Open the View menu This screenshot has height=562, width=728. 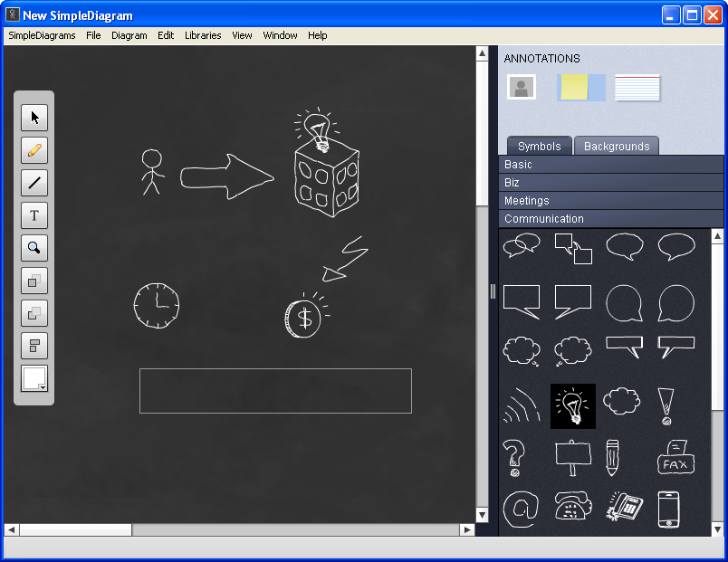tap(242, 35)
